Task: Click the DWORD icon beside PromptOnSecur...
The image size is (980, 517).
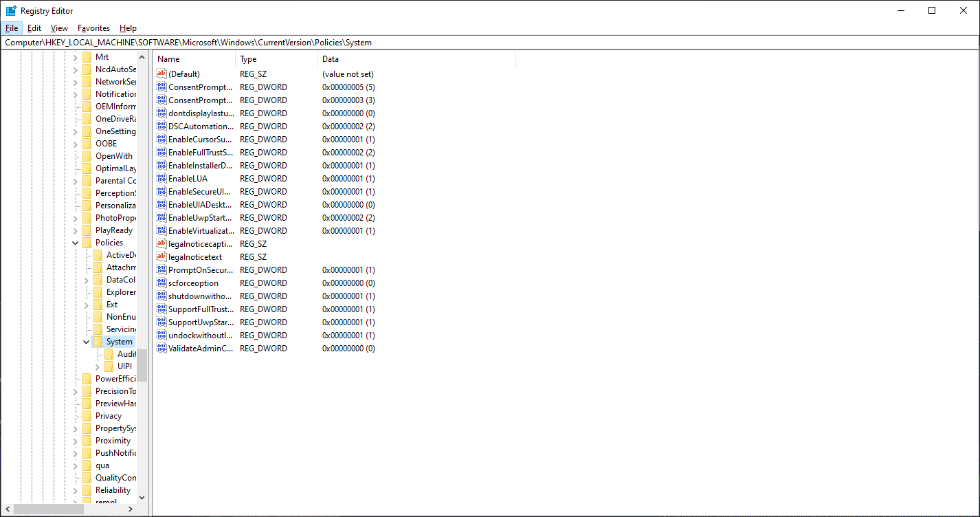Action: [162, 270]
